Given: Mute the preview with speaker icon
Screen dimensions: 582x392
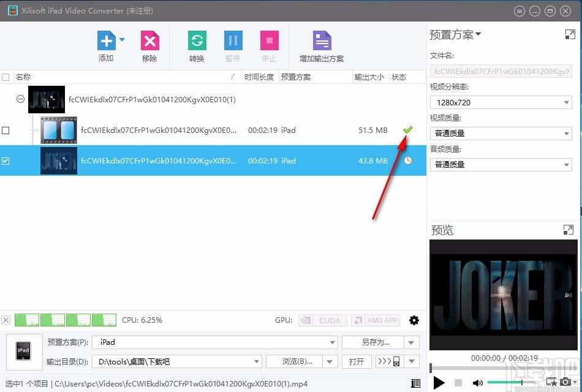Looking at the screenshot, I should pos(477,383).
